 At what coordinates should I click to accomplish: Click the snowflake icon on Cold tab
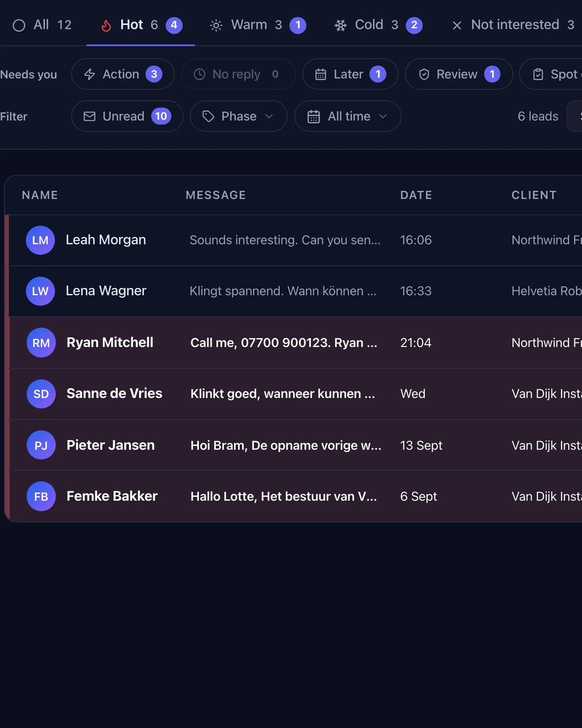(x=341, y=25)
